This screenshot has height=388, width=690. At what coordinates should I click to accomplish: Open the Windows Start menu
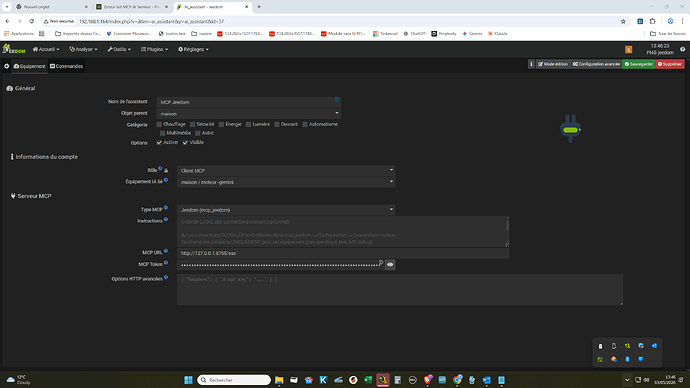(x=188, y=380)
